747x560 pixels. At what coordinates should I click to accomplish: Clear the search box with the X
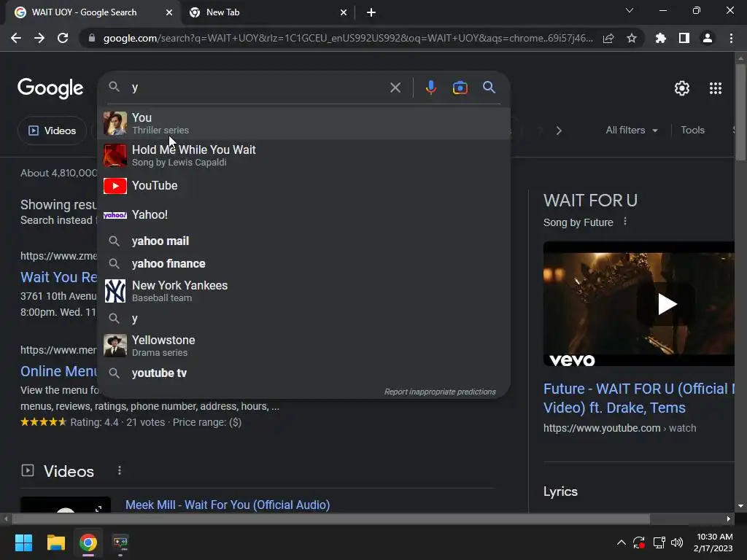(395, 87)
